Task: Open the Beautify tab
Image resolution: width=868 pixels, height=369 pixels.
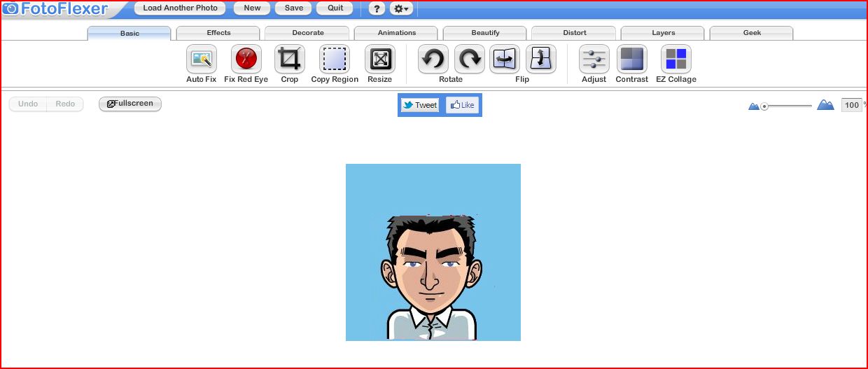Action: pos(485,33)
